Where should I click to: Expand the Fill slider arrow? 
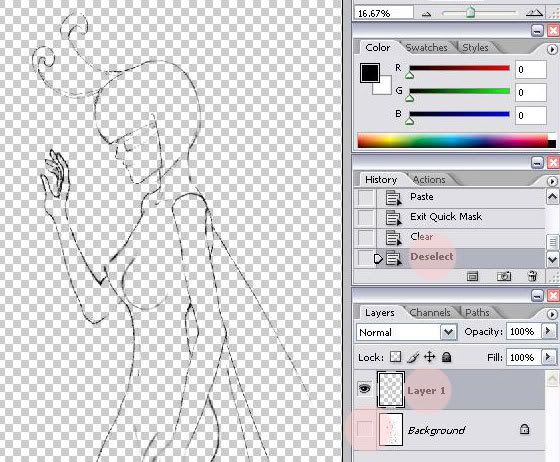pos(548,357)
